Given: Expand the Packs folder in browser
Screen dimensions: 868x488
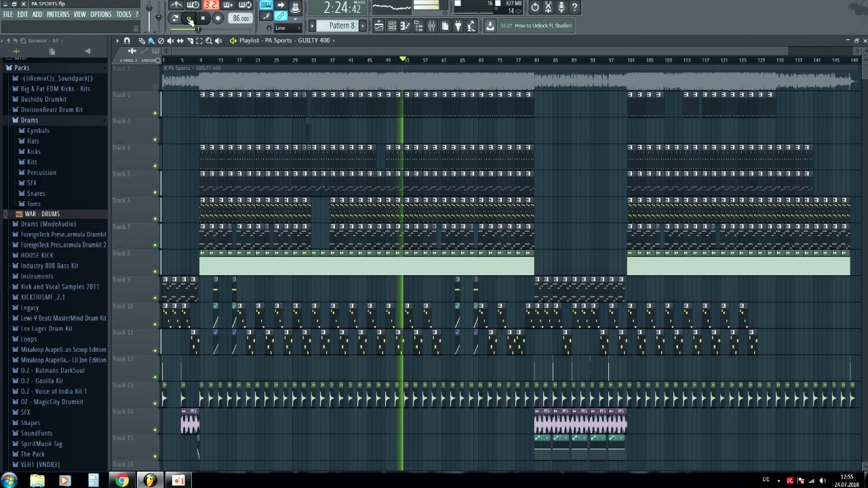Looking at the screenshot, I should [22, 68].
